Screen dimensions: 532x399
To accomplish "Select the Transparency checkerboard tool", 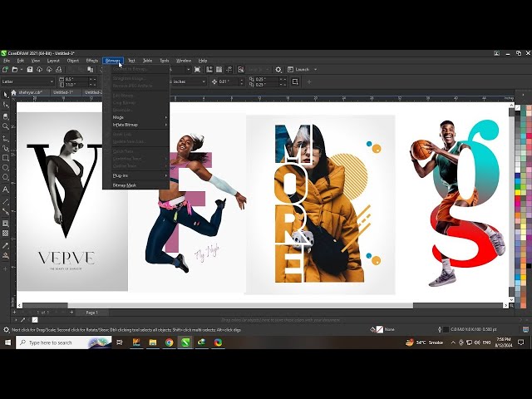I will coord(6,233).
